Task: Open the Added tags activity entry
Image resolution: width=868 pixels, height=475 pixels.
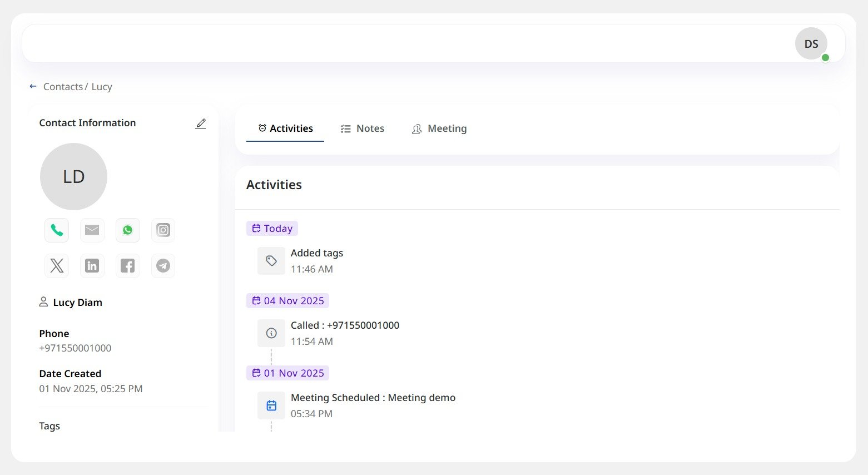Action: click(x=316, y=253)
